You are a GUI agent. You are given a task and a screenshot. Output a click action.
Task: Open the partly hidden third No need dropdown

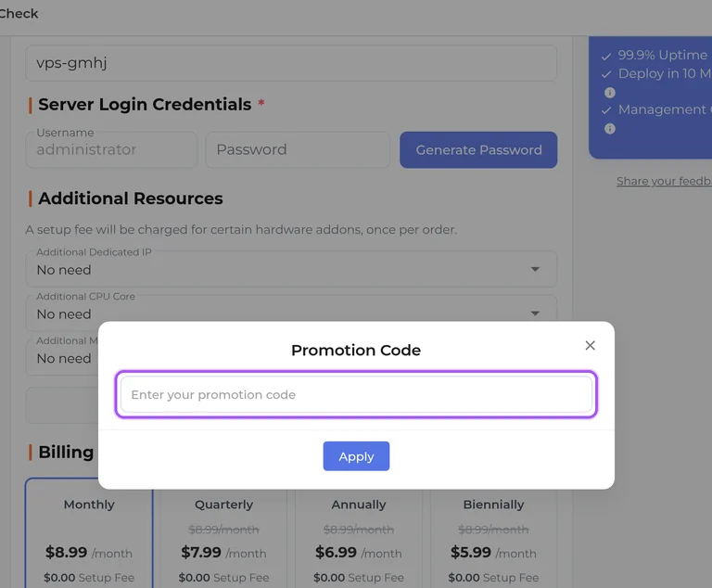(62, 358)
